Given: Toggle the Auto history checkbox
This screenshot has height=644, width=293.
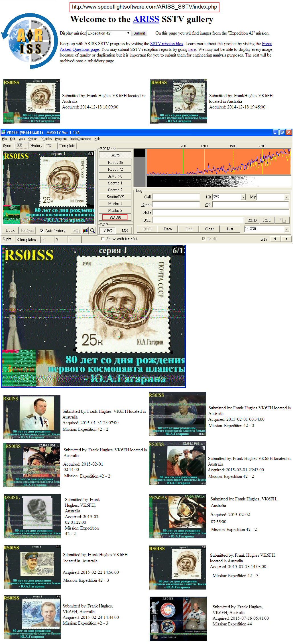Looking at the screenshot, I should coord(42,231).
